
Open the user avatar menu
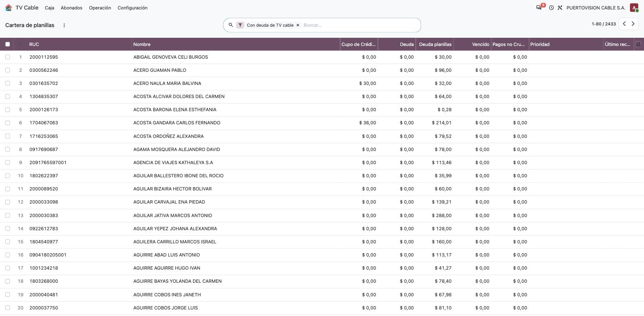point(634,8)
